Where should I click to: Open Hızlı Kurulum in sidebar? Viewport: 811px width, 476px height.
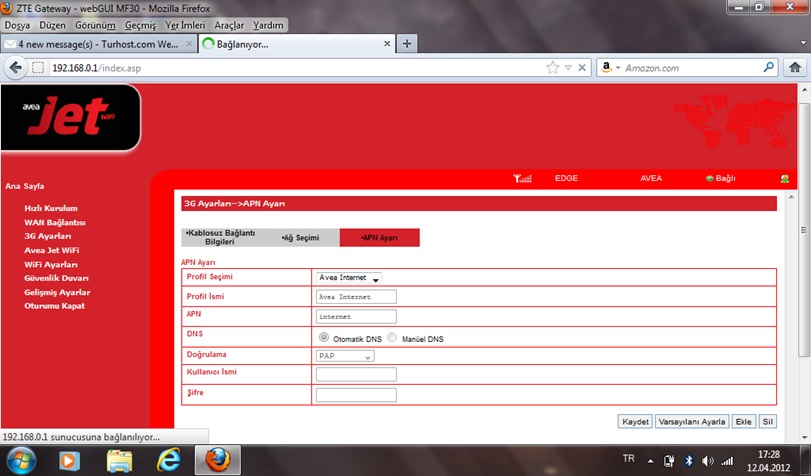point(51,209)
